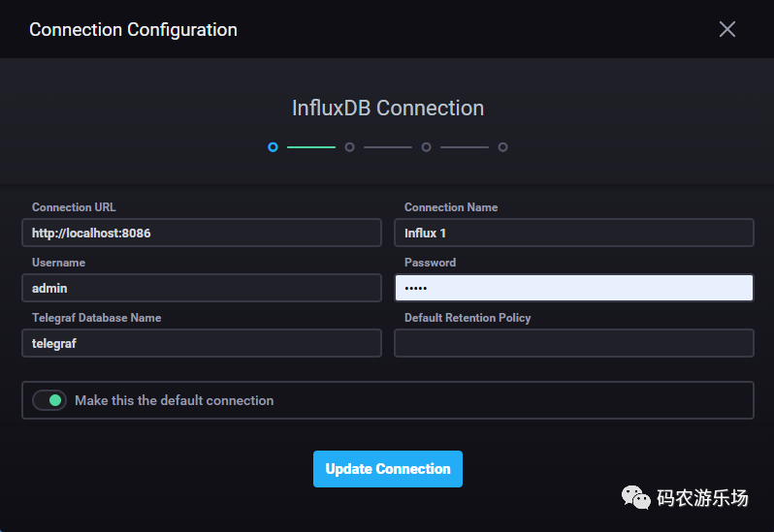Click the first active wizard step dot
This screenshot has height=532, width=774.
pyautogui.click(x=273, y=147)
